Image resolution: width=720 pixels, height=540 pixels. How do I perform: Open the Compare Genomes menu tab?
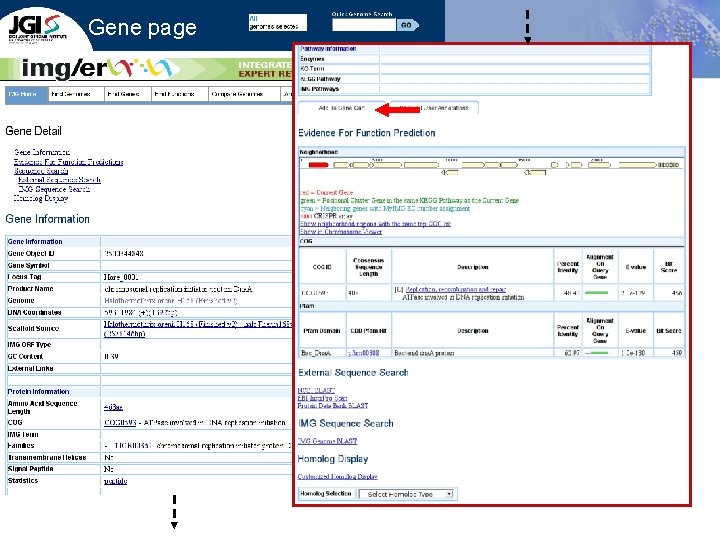(x=244, y=94)
